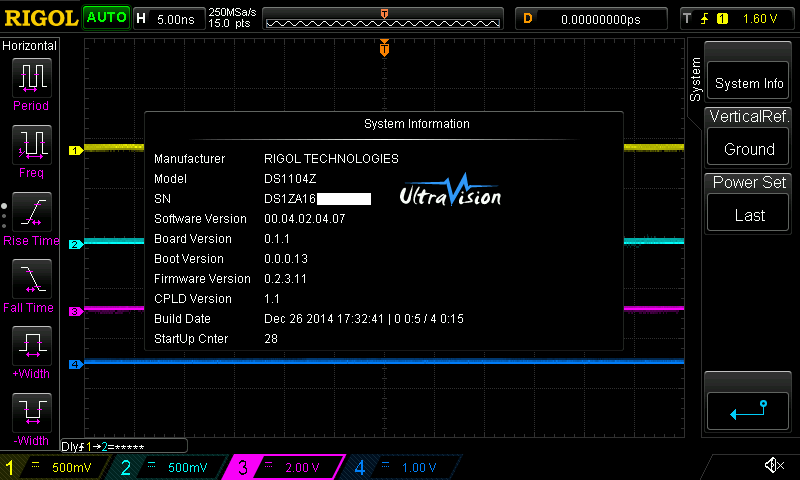The image size is (800, 480).
Task: Click the channel 4 blue ground marker
Action: pyautogui.click(x=76, y=364)
